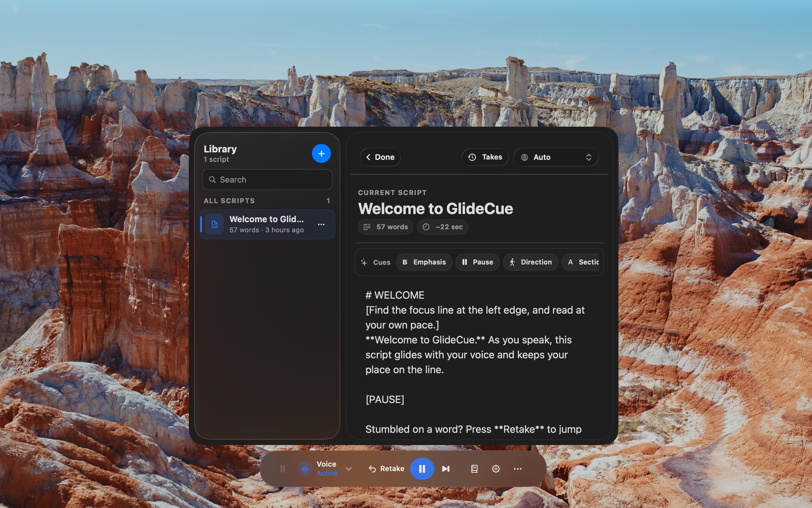Click the Library heading
812x508 pixels.
click(x=220, y=149)
